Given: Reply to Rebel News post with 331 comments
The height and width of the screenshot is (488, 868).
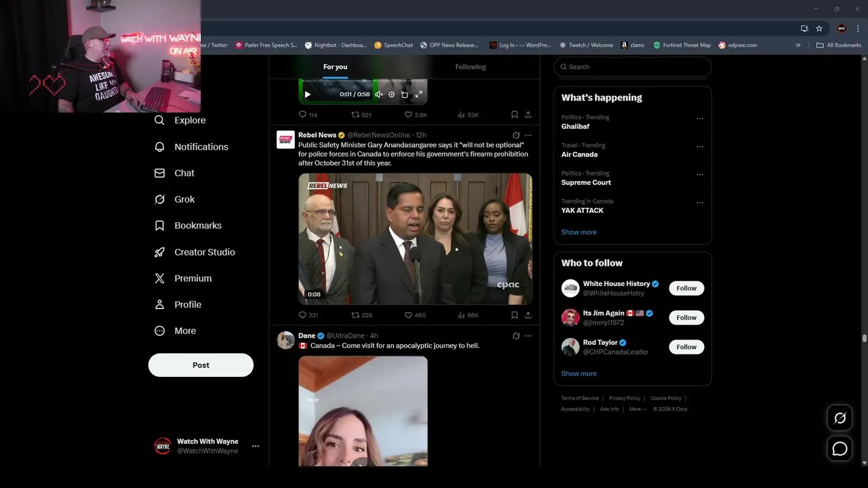Looking at the screenshot, I should pyautogui.click(x=309, y=315).
